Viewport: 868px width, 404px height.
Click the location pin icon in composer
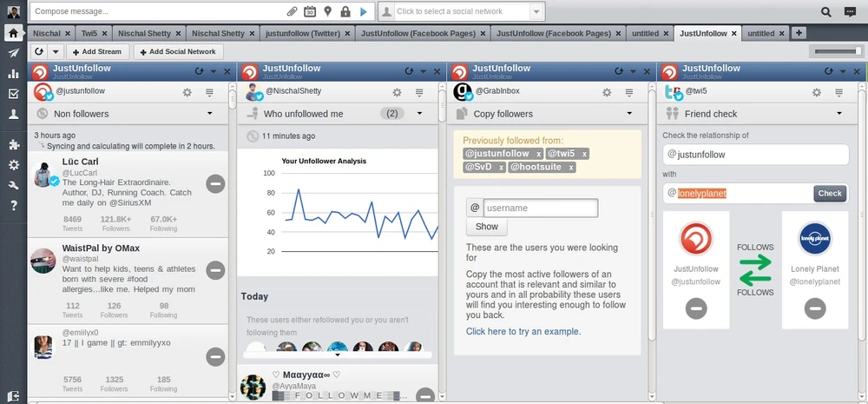point(327,12)
